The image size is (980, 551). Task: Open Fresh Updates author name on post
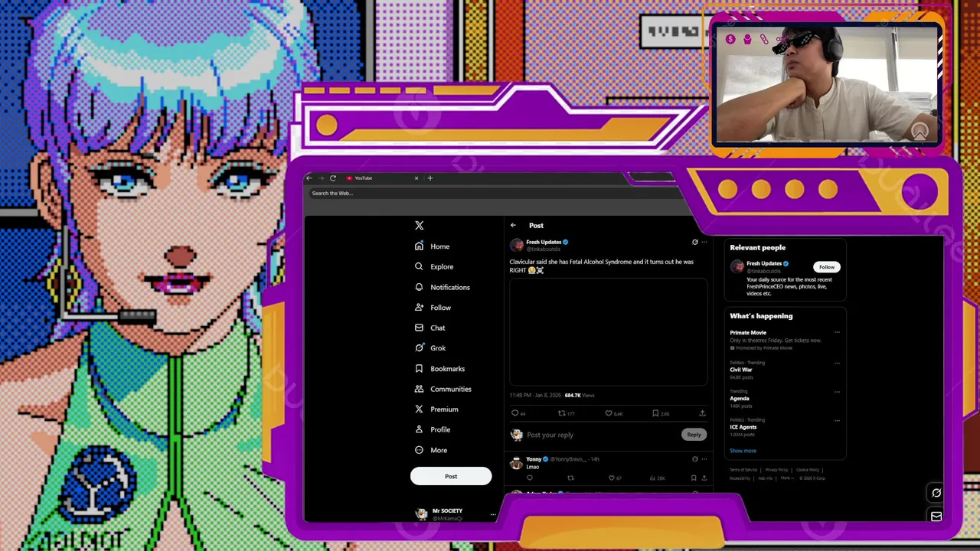(x=544, y=242)
